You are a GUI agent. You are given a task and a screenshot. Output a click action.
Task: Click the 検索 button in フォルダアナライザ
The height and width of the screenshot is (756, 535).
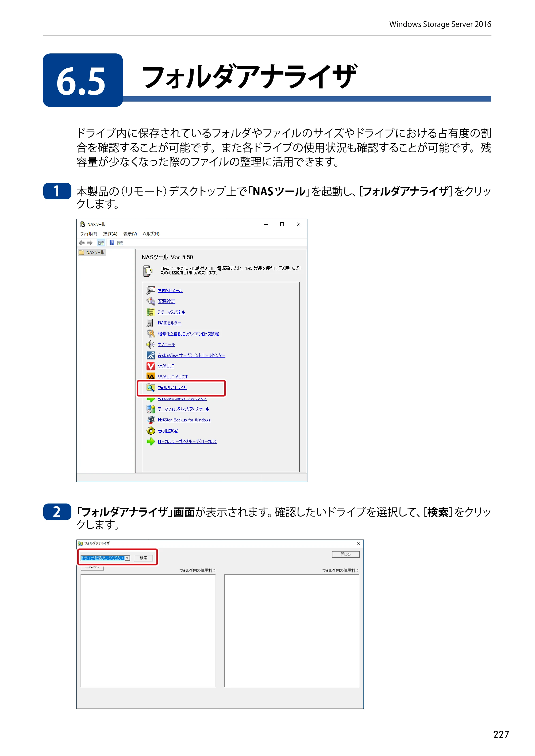point(143,558)
